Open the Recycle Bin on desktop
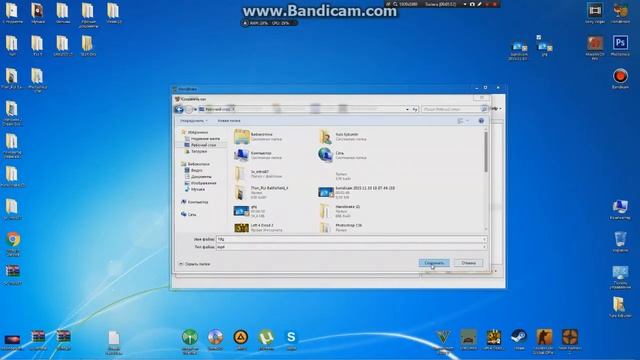Viewport: 640px width, 360px height. (620, 242)
